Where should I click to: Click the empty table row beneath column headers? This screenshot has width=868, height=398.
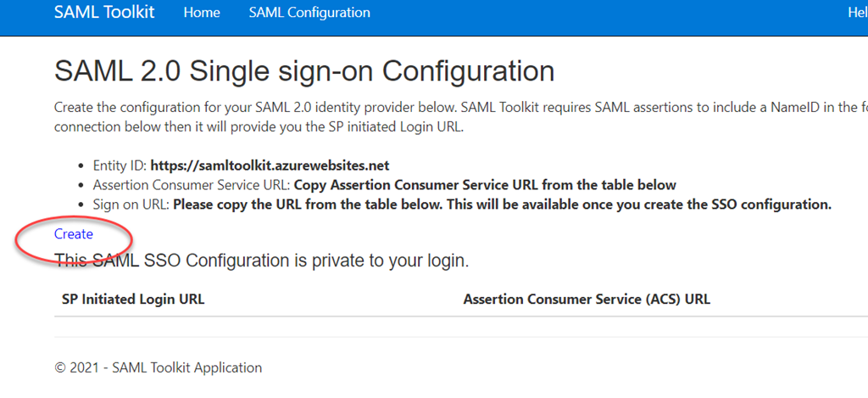tap(458, 326)
